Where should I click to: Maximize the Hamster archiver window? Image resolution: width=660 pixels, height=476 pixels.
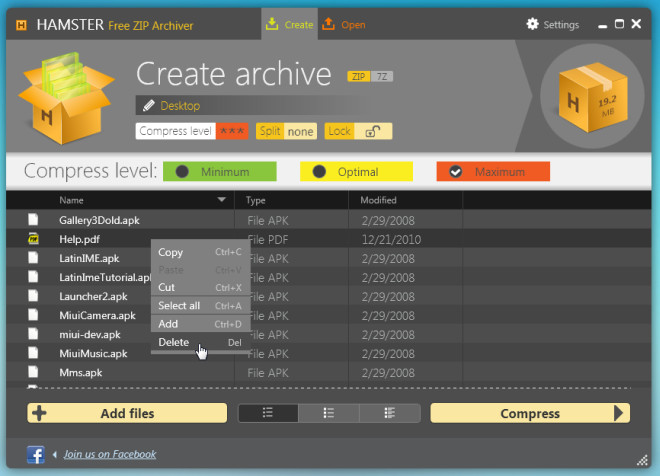pyautogui.click(x=619, y=24)
